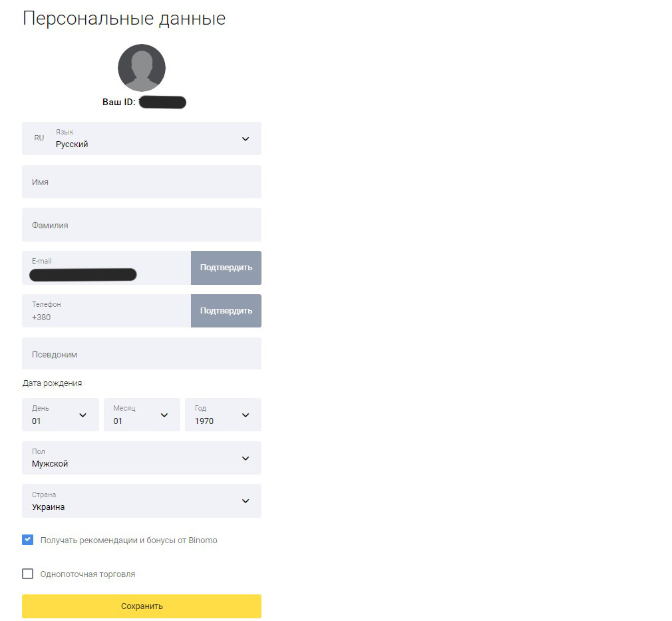Click Подтвердить next to Телефон
Image resolution: width=672 pixels, height=621 pixels.
point(226,311)
